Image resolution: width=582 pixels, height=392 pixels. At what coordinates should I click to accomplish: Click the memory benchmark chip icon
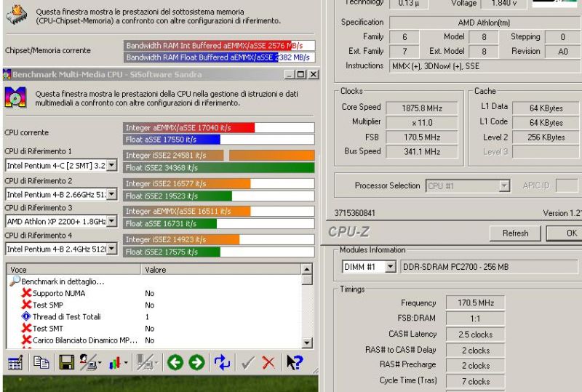17,15
